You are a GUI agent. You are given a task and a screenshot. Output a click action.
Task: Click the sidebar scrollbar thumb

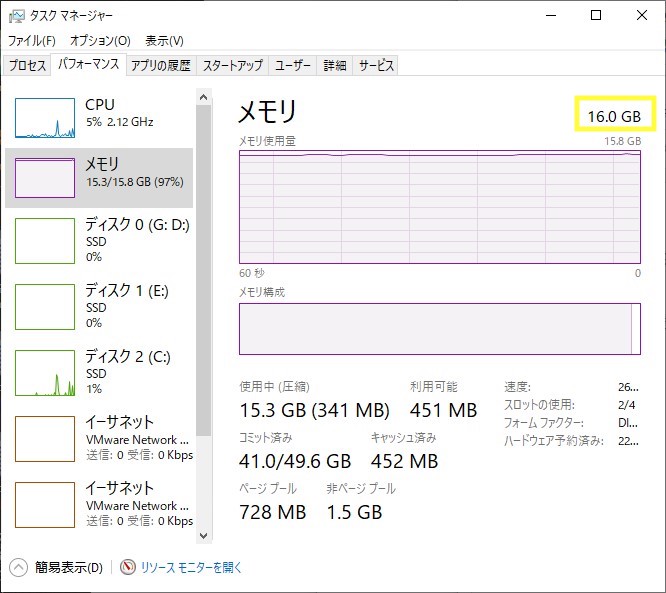203,271
